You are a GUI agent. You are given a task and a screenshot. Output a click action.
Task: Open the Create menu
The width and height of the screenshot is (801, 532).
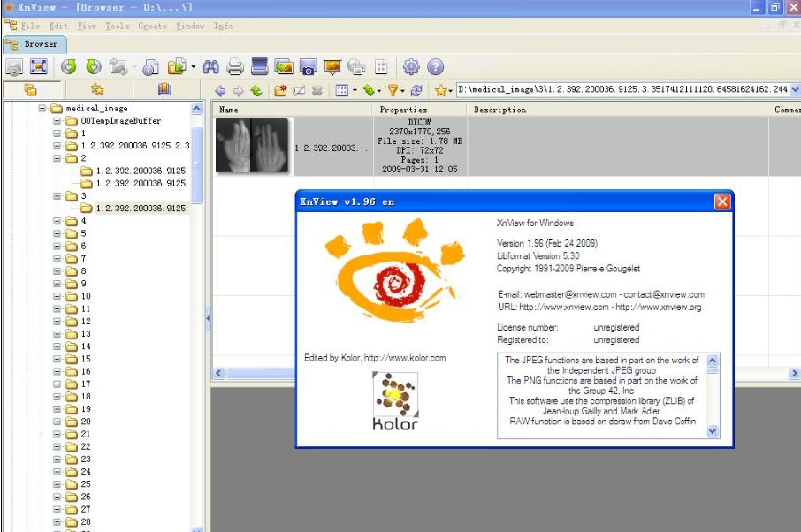click(152, 26)
